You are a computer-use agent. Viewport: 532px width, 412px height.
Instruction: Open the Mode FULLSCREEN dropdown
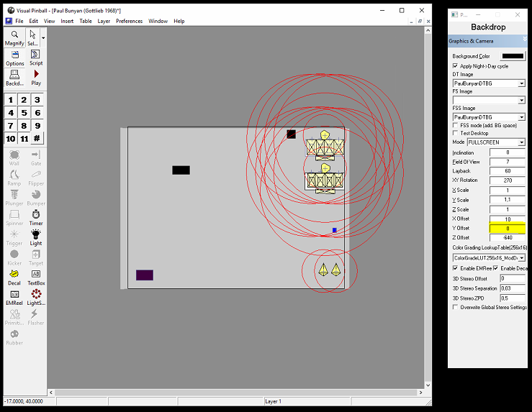pyautogui.click(x=521, y=142)
